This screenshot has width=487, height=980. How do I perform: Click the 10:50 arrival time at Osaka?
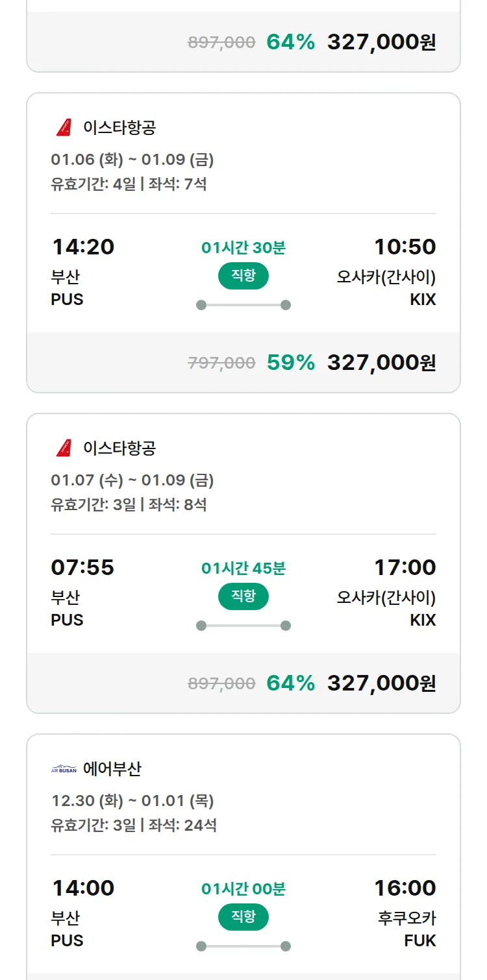405,247
